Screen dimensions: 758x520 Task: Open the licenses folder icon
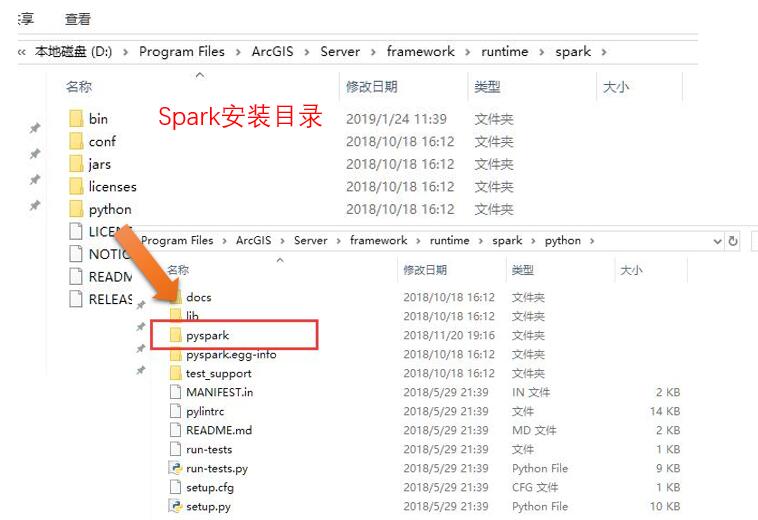point(76,187)
